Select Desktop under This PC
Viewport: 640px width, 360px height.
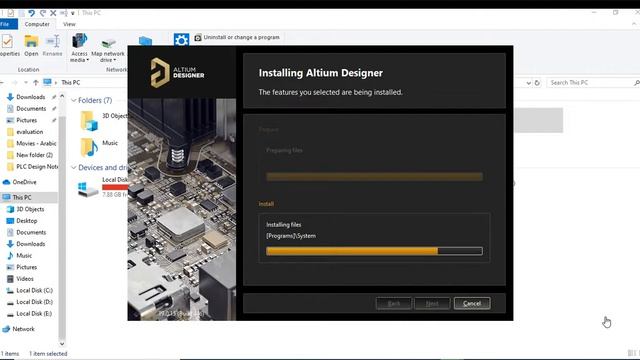tap(27, 220)
